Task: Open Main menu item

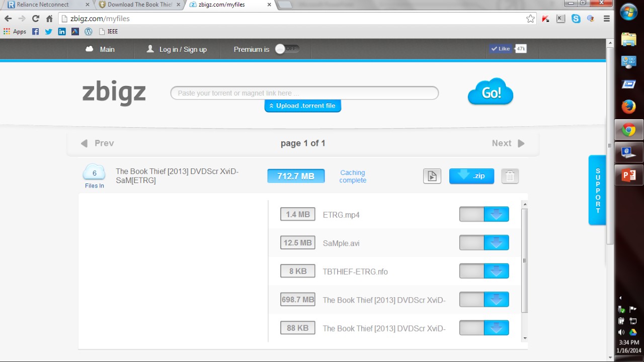Action: (101, 49)
